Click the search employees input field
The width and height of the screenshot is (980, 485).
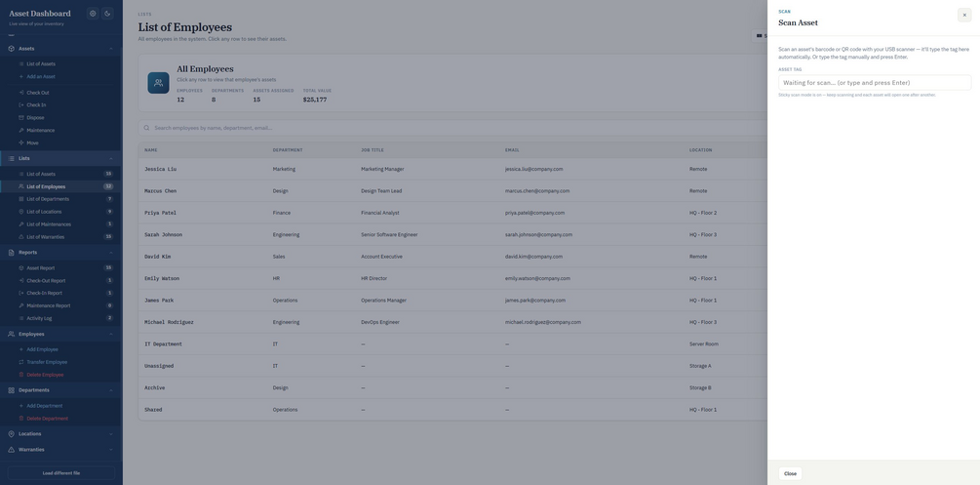[x=452, y=128]
